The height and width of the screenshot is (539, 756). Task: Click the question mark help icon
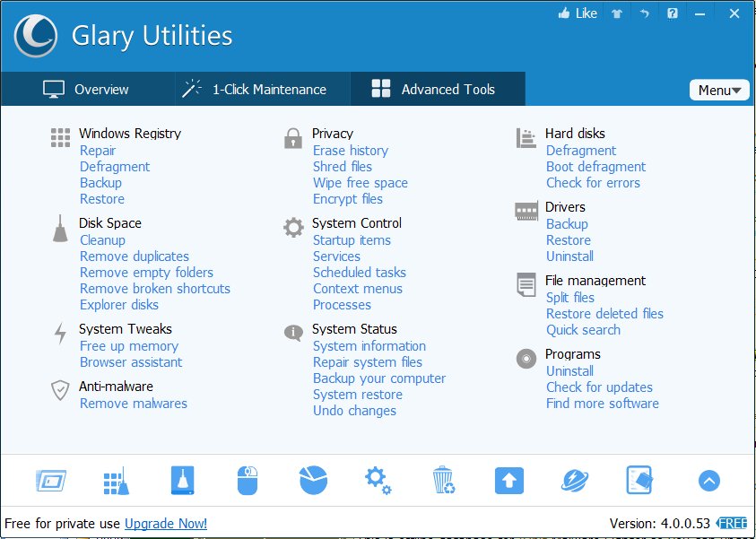tap(673, 13)
